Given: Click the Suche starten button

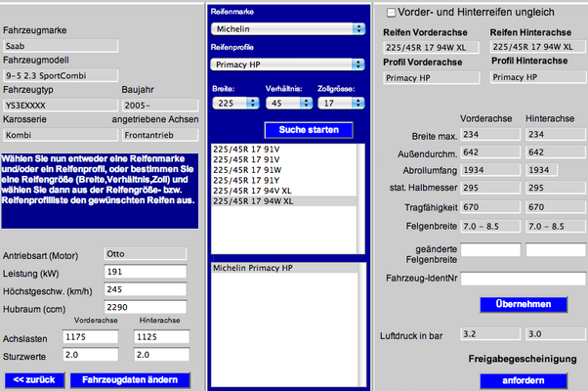Looking at the screenshot, I should (309, 130).
